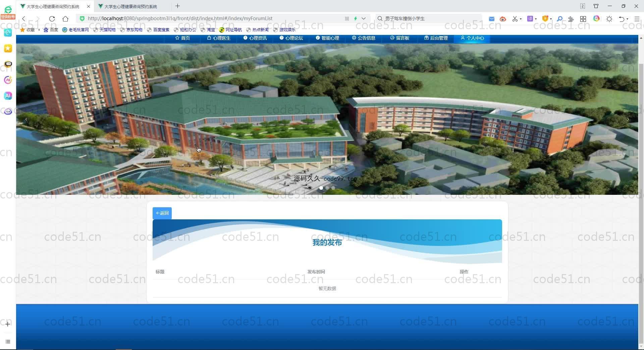Open the purple robot face sidebar icon
The height and width of the screenshot is (350, 644).
click(x=8, y=111)
